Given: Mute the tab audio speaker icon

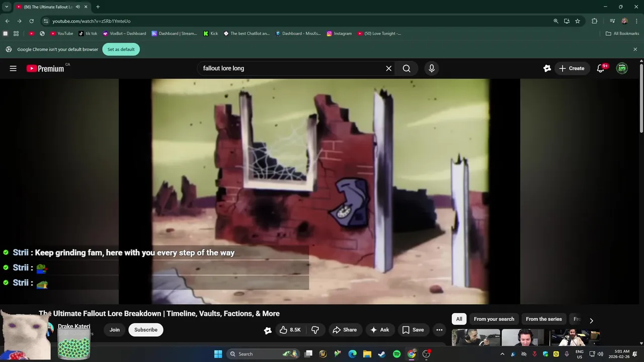Looking at the screenshot, I should point(77,7).
